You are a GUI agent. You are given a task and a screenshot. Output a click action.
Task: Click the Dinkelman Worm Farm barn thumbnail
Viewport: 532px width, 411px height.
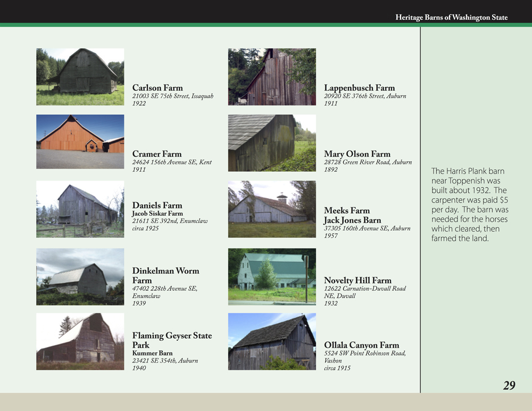pyautogui.click(x=80, y=276)
